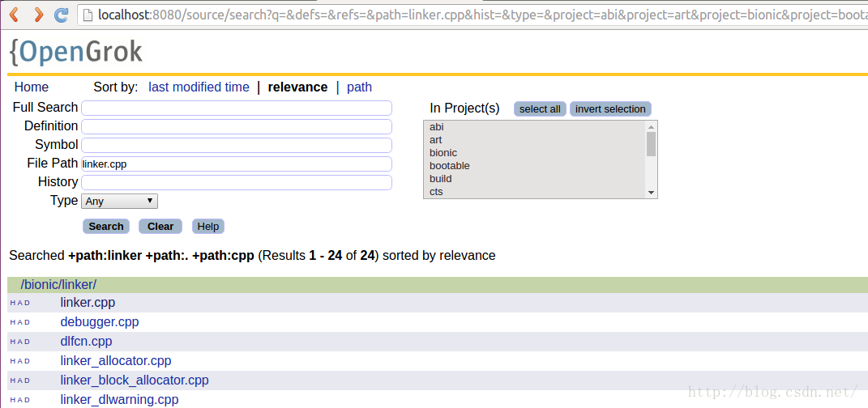Image resolution: width=868 pixels, height=408 pixels.
Task: Click H (history) link for debugger.cpp
Action: (x=12, y=322)
